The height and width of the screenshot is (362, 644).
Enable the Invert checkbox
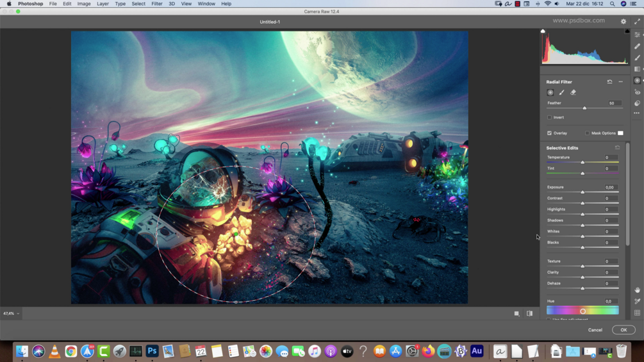tap(549, 117)
